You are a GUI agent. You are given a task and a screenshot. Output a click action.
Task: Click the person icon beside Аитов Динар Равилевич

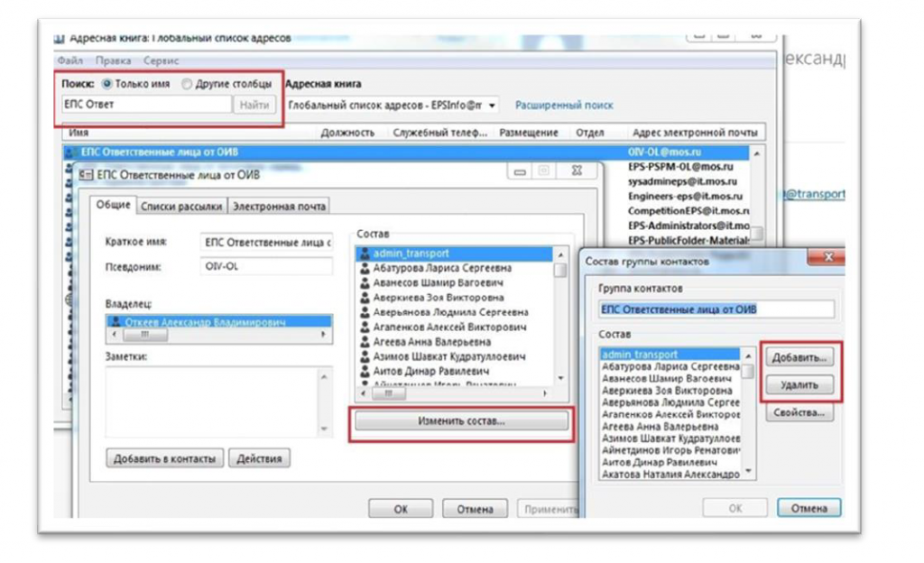point(365,372)
